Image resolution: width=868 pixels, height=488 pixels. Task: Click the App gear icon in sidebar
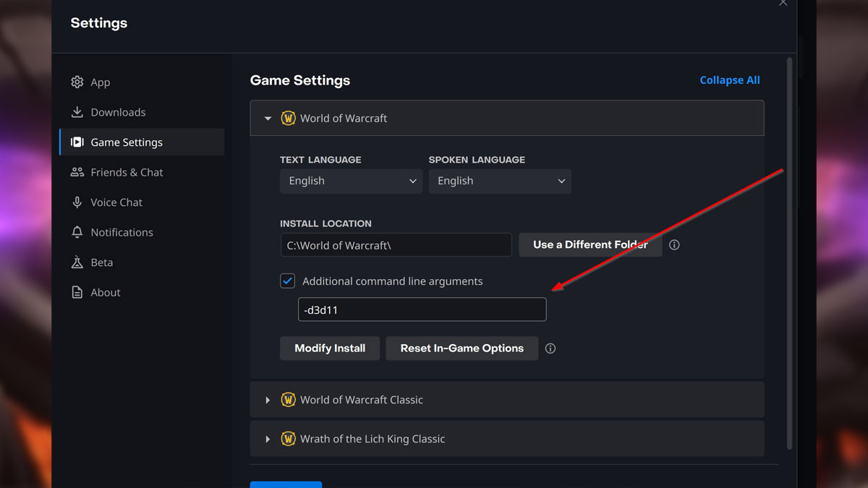(77, 82)
